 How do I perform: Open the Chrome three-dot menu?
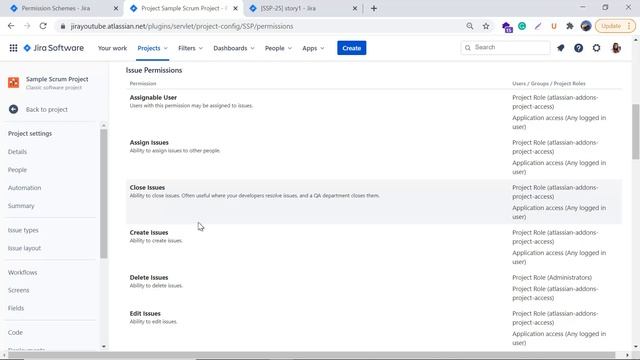629,26
